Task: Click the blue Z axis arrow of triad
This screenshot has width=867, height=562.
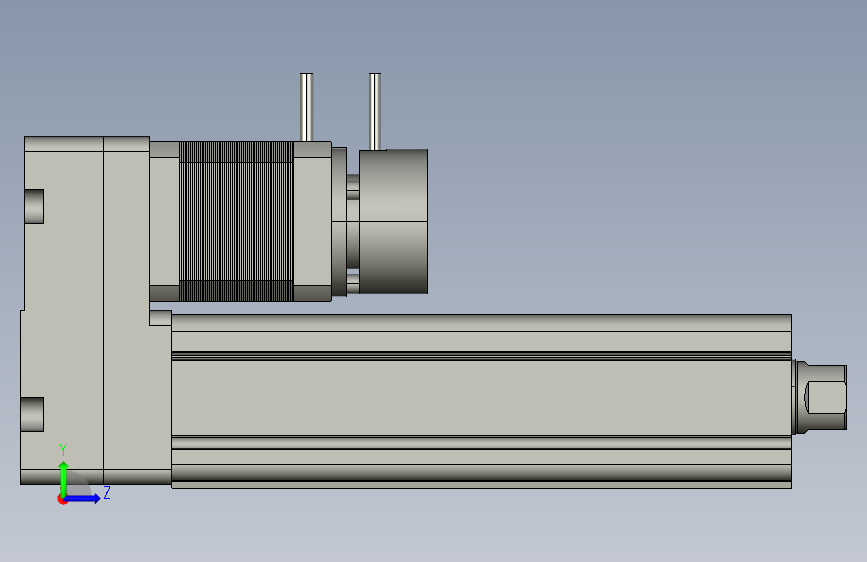Action: coord(83,498)
